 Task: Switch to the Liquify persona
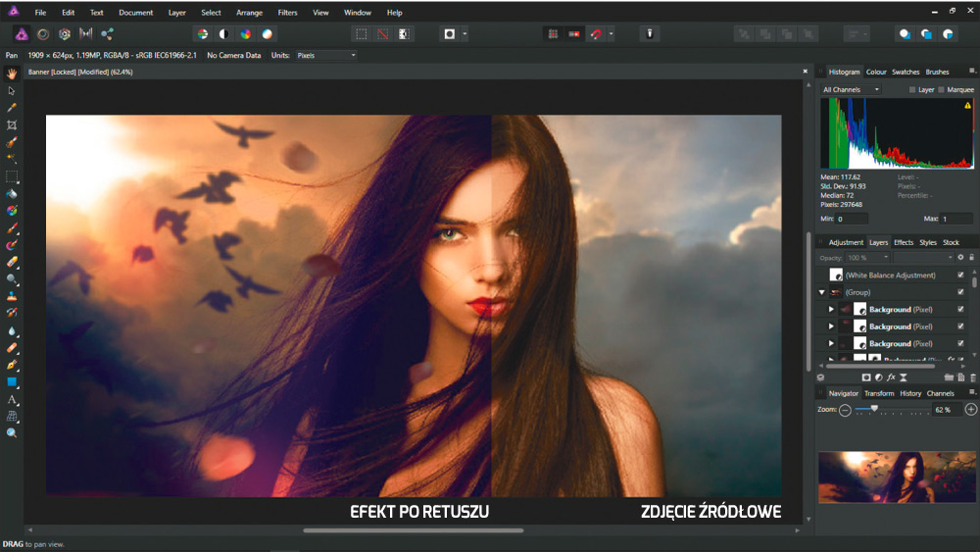42,33
